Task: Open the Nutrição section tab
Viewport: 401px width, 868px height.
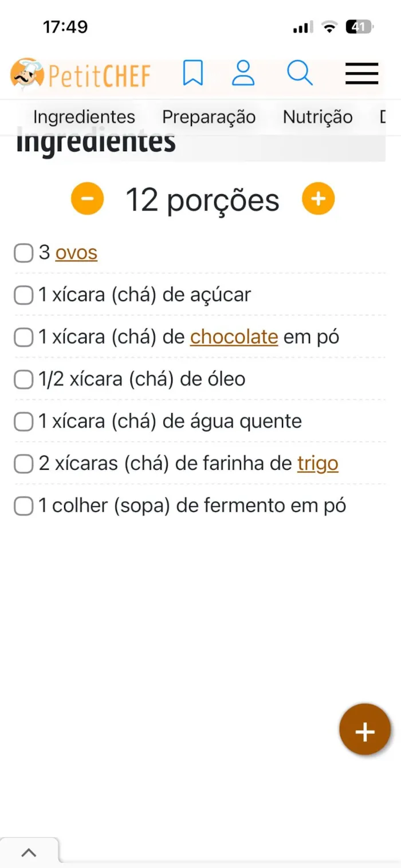Action: [x=317, y=117]
